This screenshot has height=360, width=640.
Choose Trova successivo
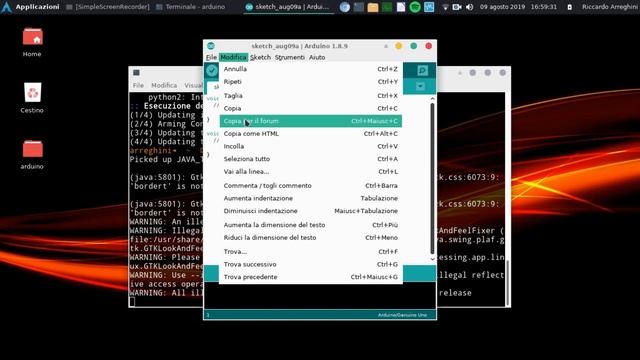pyautogui.click(x=311, y=264)
